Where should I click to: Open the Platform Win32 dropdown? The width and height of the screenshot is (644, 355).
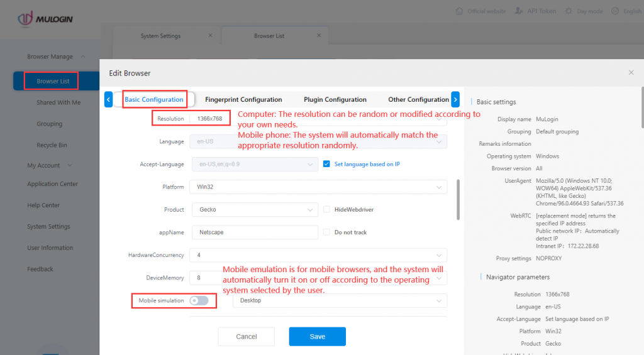318,187
